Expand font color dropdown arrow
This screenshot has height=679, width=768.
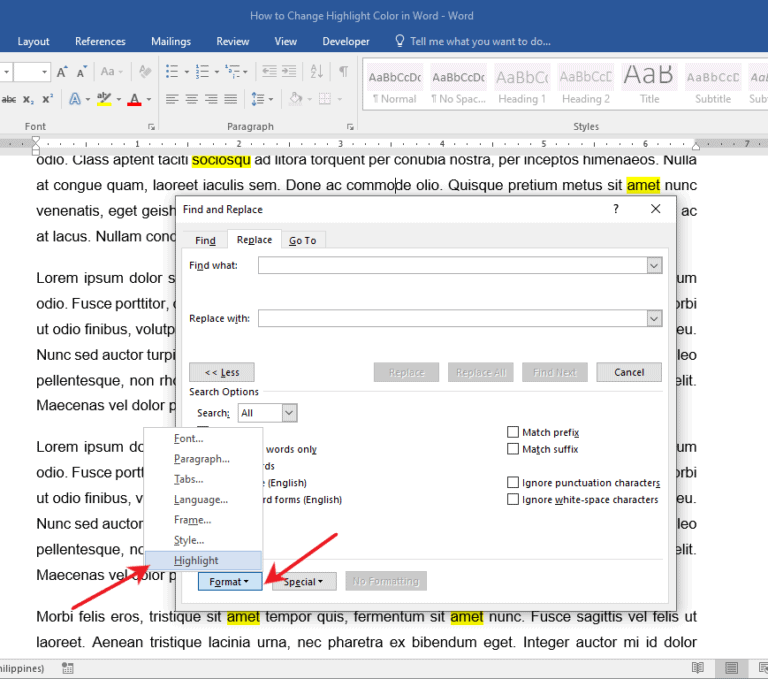tap(149, 99)
